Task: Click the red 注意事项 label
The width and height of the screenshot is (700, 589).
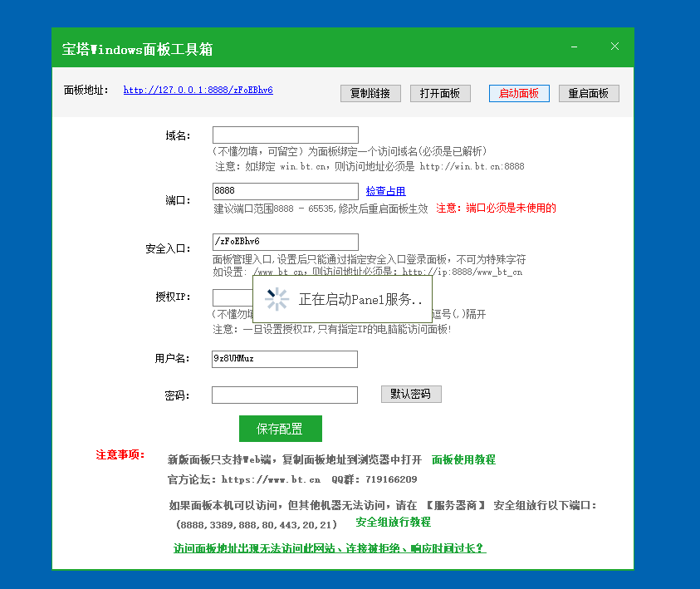Action: coord(120,454)
